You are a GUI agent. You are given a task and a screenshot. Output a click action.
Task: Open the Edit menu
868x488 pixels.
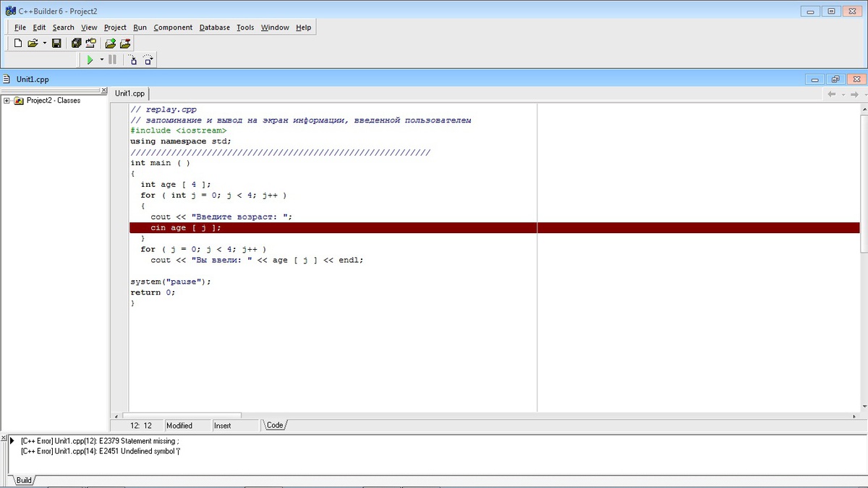click(x=39, y=28)
